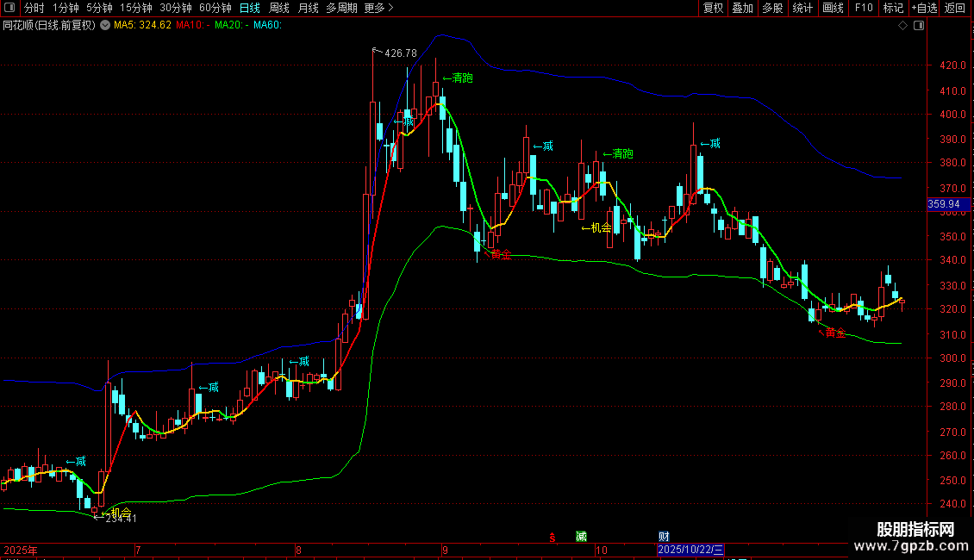Image resolution: width=974 pixels, height=560 pixels.
Task: Click the 234.41 low price label
Action: coord(121,519)
